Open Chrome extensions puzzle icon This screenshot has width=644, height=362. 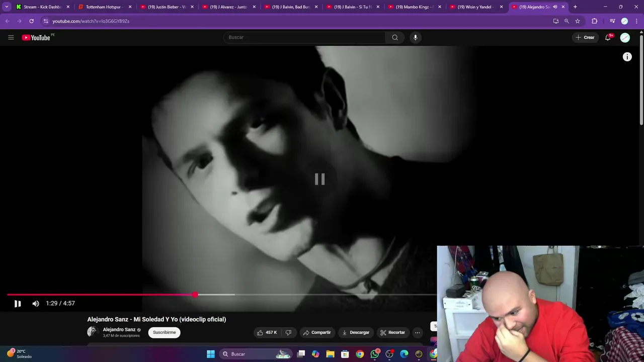(x=595, y=21)
